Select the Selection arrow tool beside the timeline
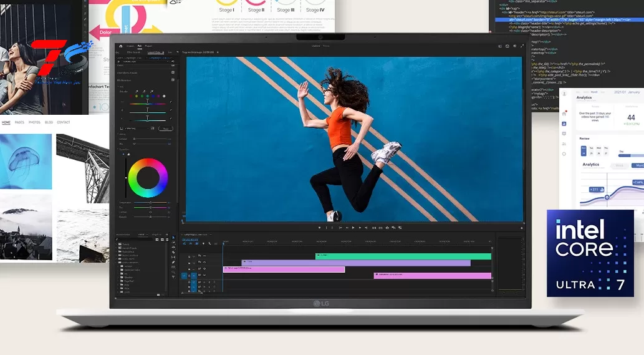 click(x=173, y=238)
